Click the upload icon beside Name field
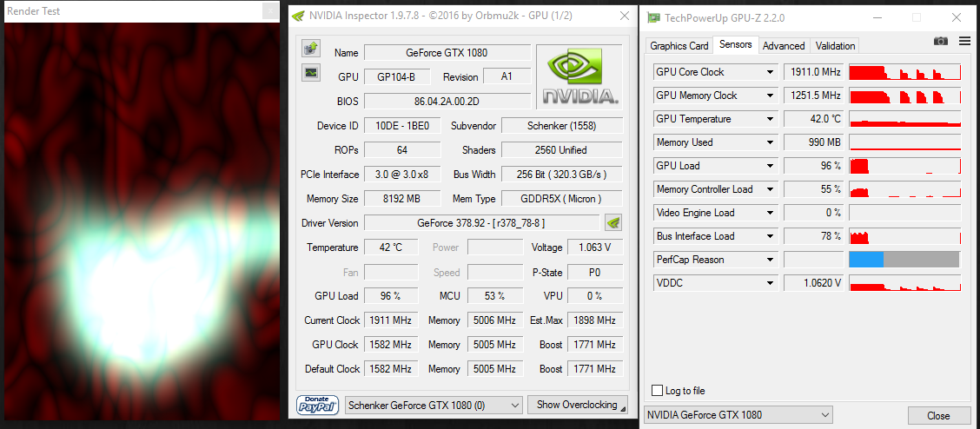 coord(311,48)
